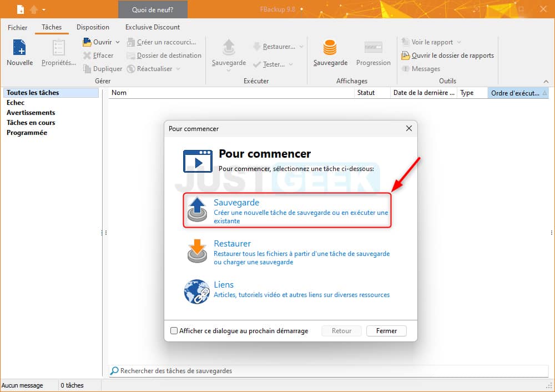
Task: Click the Fermer button
Action: pos(386,331)
